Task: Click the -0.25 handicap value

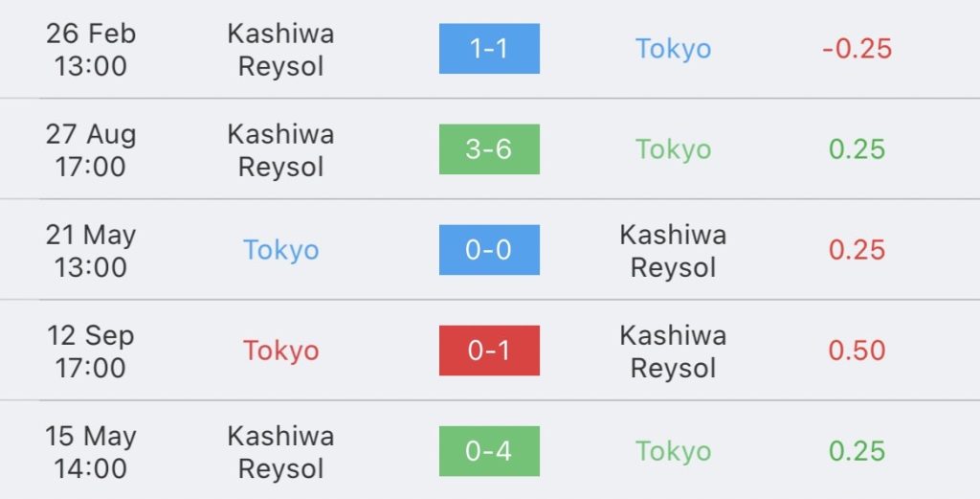Action: 857,49
